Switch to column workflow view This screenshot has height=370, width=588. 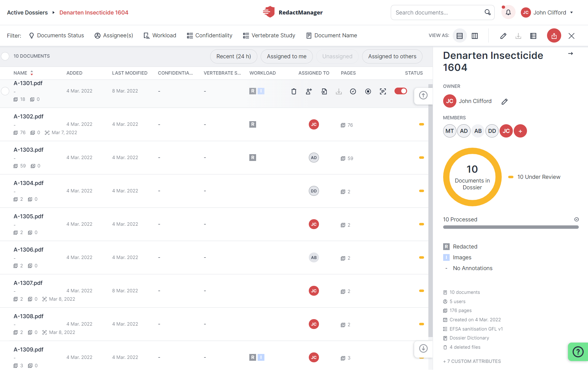475,36
